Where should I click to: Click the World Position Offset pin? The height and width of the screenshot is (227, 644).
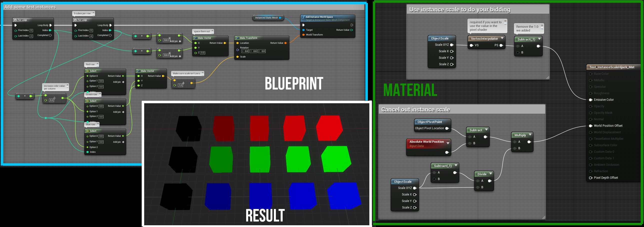coord(590,126)
